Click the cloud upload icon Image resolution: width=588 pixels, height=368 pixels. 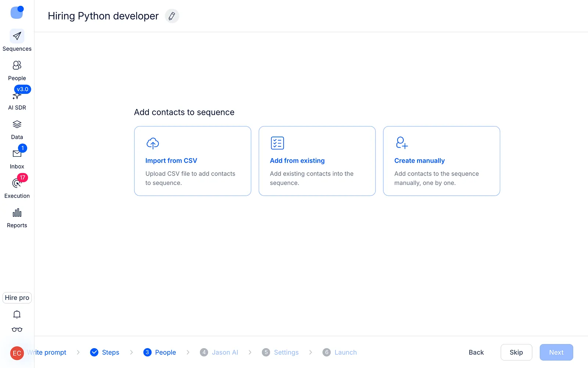(153, 143)
